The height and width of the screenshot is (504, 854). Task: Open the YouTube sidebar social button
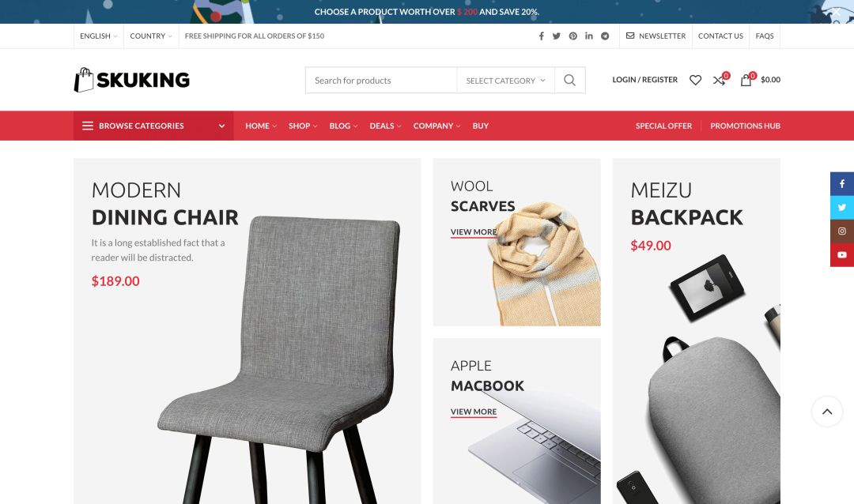(842, 254)
